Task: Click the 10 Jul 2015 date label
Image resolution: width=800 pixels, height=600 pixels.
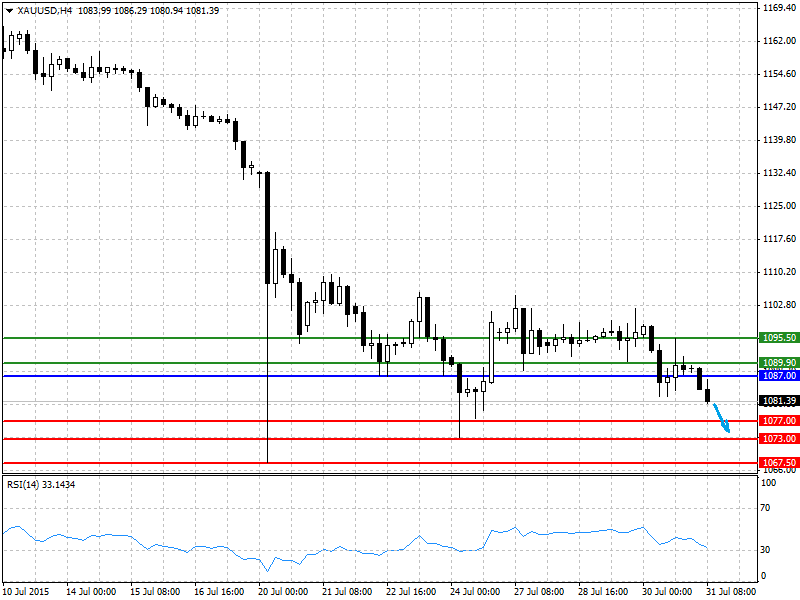Action: [x=26, y=591]
